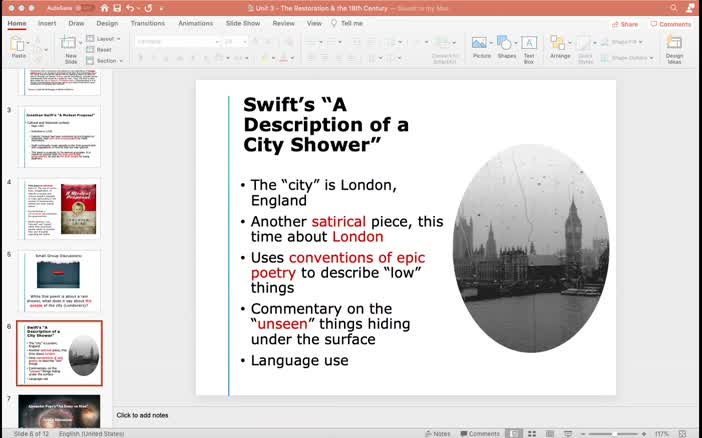The height and width of the screenshot is (438, 702).
Task: Select the London photo on the slide
Action: (x=531, y=248)
